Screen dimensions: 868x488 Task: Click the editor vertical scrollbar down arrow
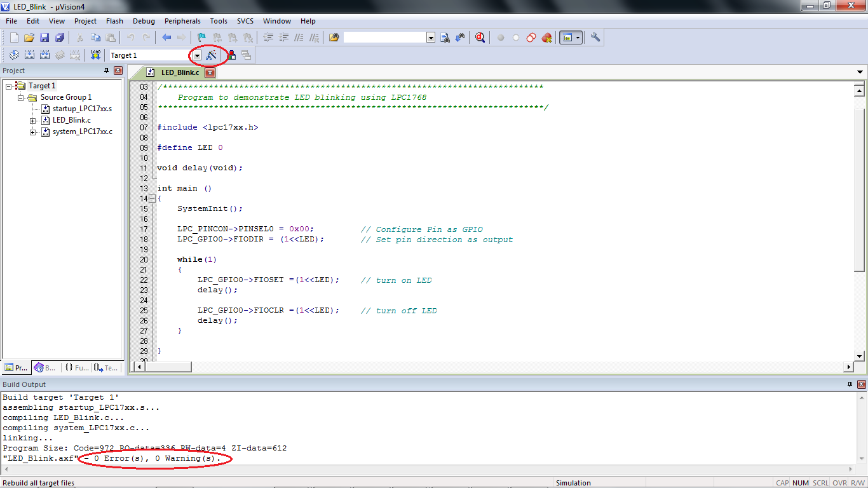tap(860, 356)
